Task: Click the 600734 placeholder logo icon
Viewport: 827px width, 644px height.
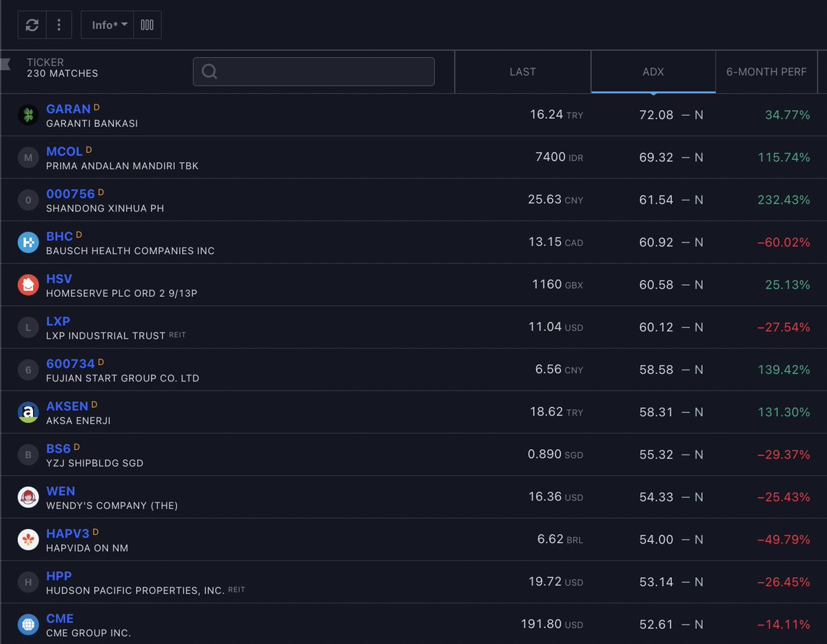Action: pyautogui.click(x=28, y=370)
